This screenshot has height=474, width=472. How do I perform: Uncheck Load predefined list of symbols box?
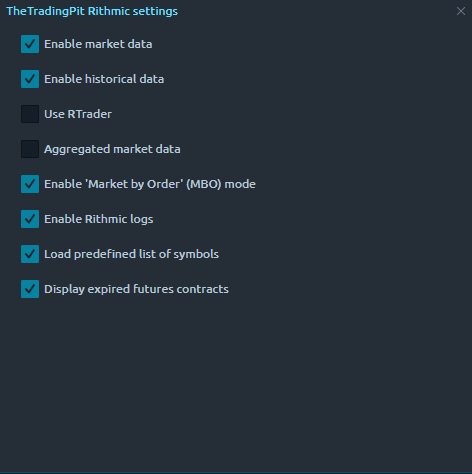pos(30,254)
